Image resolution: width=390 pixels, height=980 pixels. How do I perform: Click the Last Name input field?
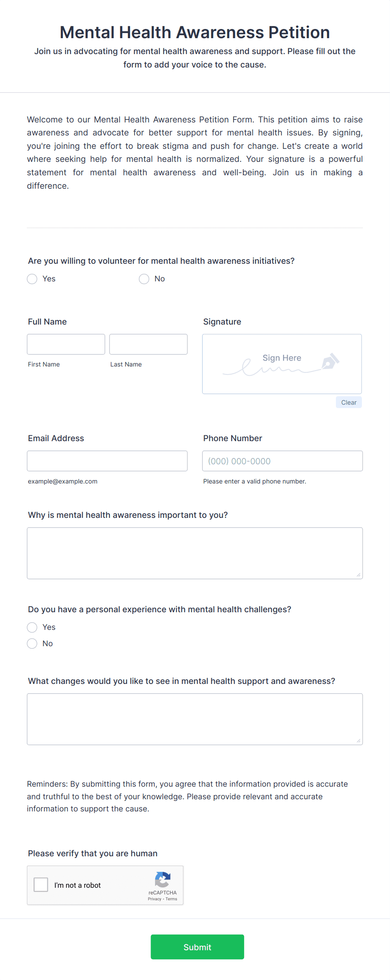click(x=148, y=344)
